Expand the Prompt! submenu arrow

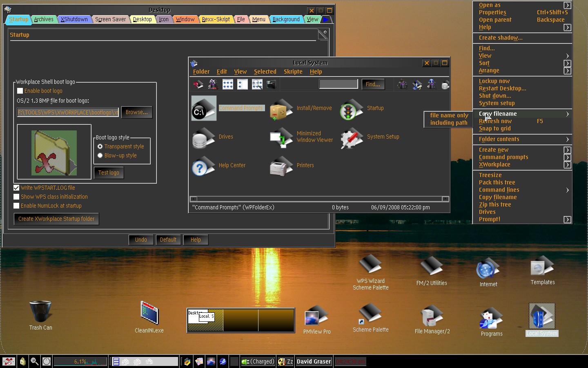567,220
